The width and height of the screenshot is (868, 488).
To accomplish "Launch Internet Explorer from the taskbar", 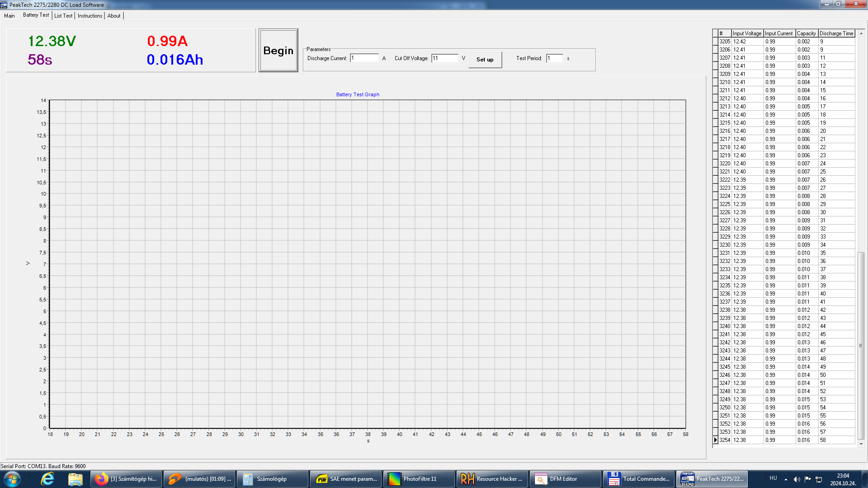I will coord(47,479).
